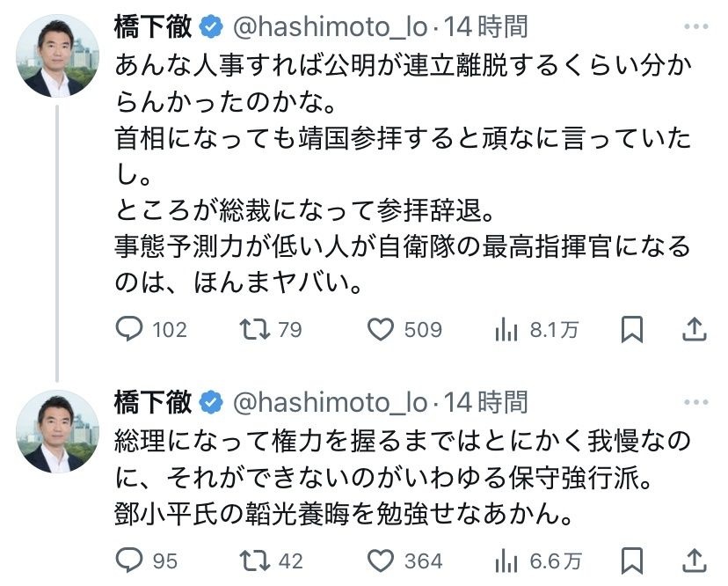Reply to the second tweet (95 replies)

[130, 560]
